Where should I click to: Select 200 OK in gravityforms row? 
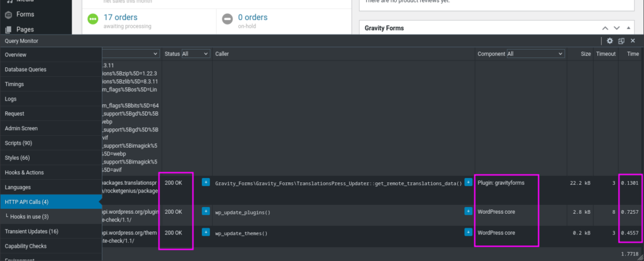[x=174, y=182]
